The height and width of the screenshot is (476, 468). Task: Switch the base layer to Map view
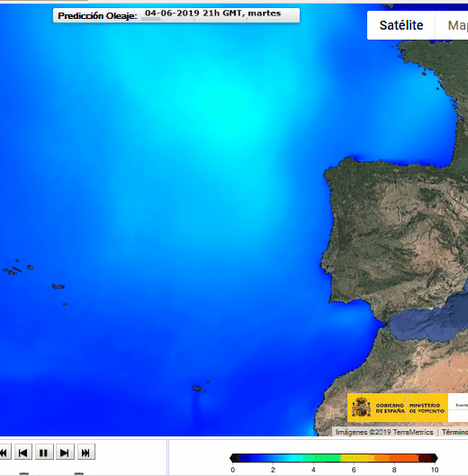(453, 25)
